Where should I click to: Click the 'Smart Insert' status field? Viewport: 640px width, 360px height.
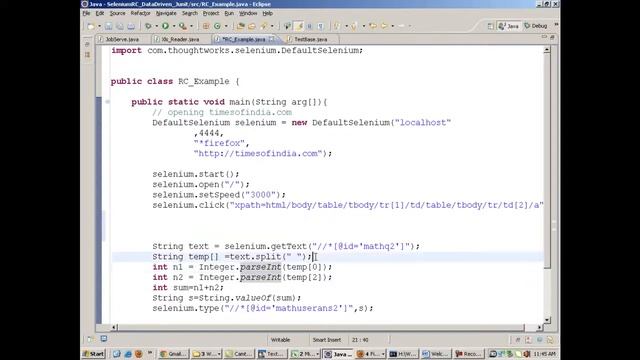click(327, 340)
